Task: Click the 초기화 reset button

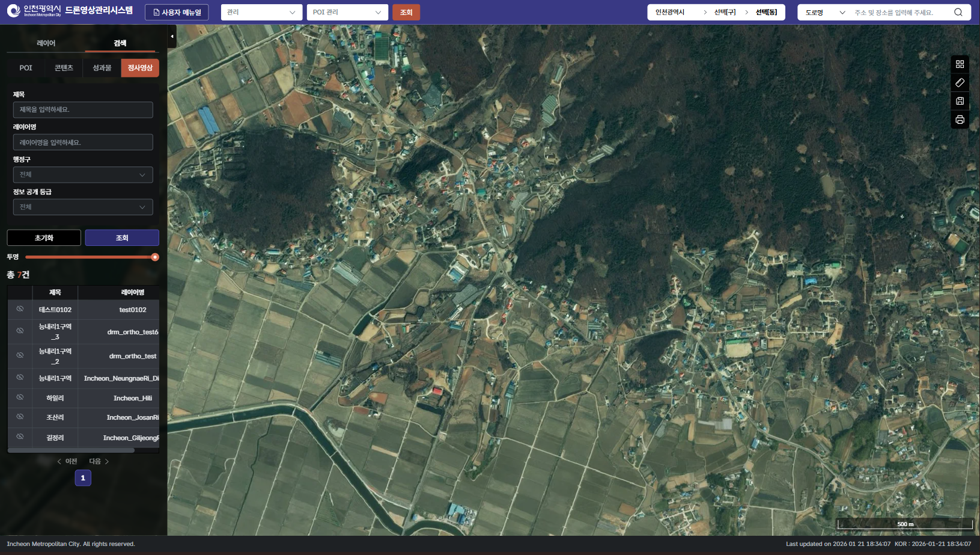Action: click(44, 238)
